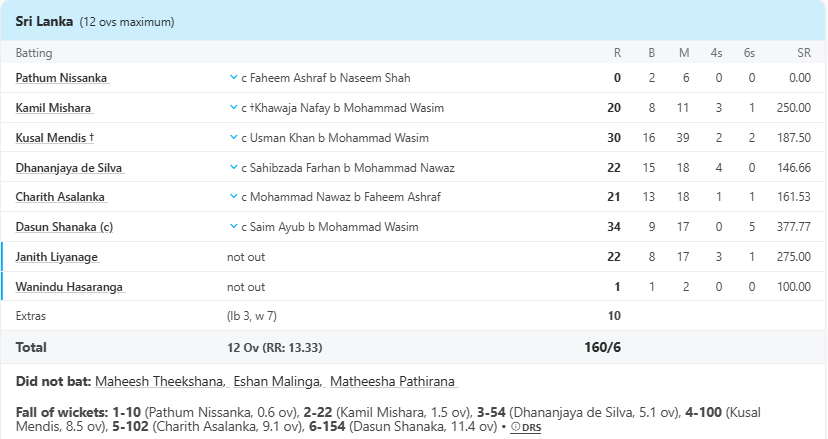Expand Kusal Mendis's dismissal details chevron

click(x=233, y=137)
